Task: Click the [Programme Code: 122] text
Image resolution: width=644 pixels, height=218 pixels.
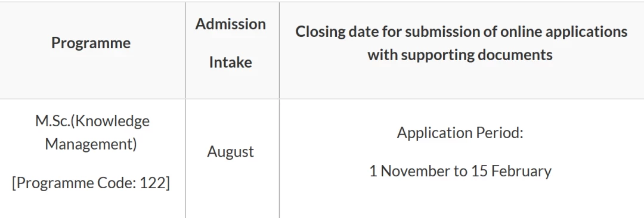Action: (91, 183)
